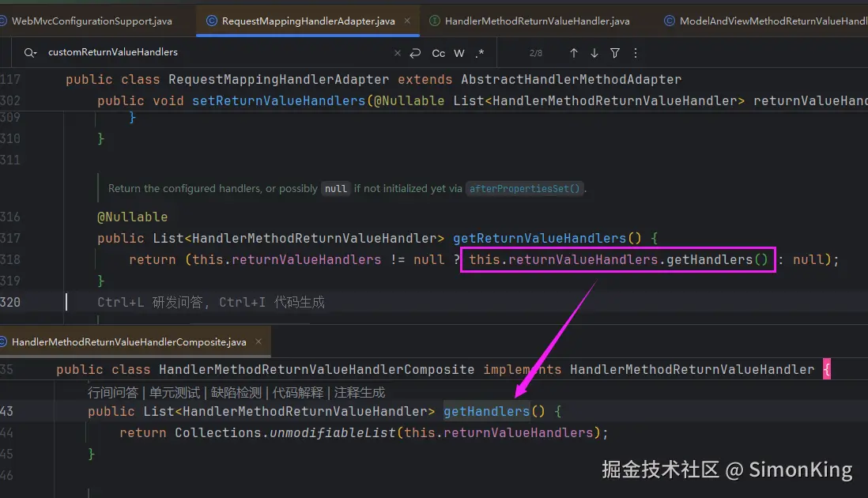Go to next search occurrence arrow
This screenshot has height=498, width=868.
(594, 53)
